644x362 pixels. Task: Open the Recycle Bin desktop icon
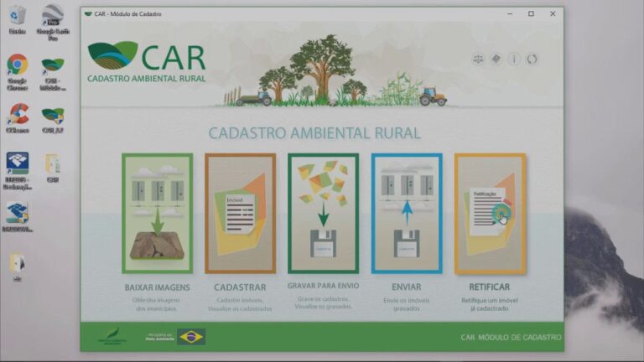pos(18,19)
